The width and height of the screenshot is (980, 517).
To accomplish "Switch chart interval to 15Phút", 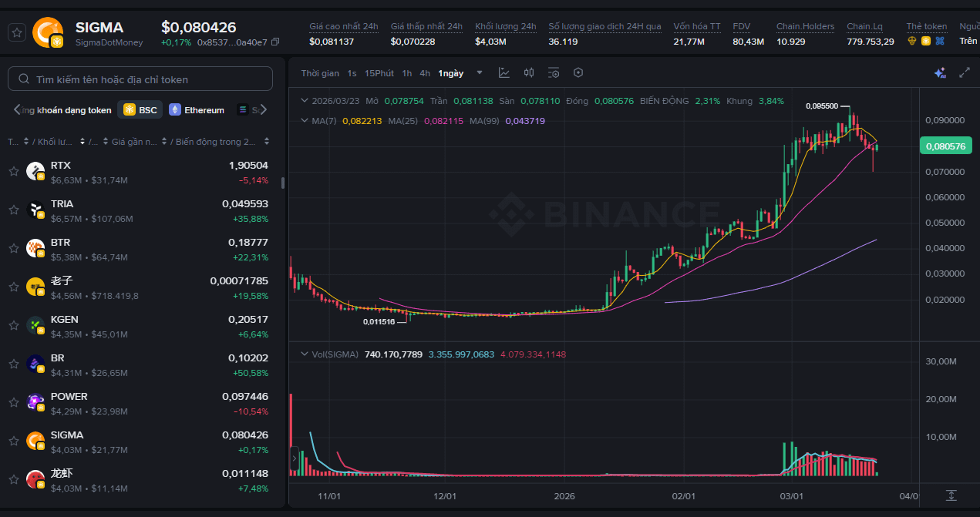I will click(x=379, y=73).
